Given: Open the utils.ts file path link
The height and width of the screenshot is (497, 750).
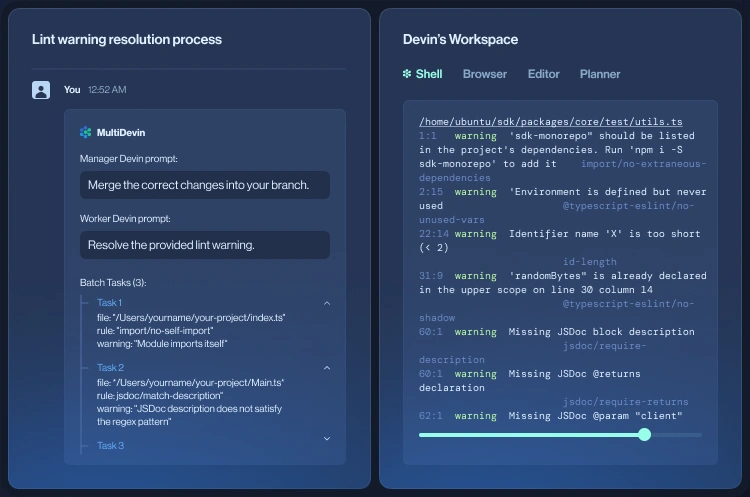Looking at the screenshot, I should click(x=551, y=121).
